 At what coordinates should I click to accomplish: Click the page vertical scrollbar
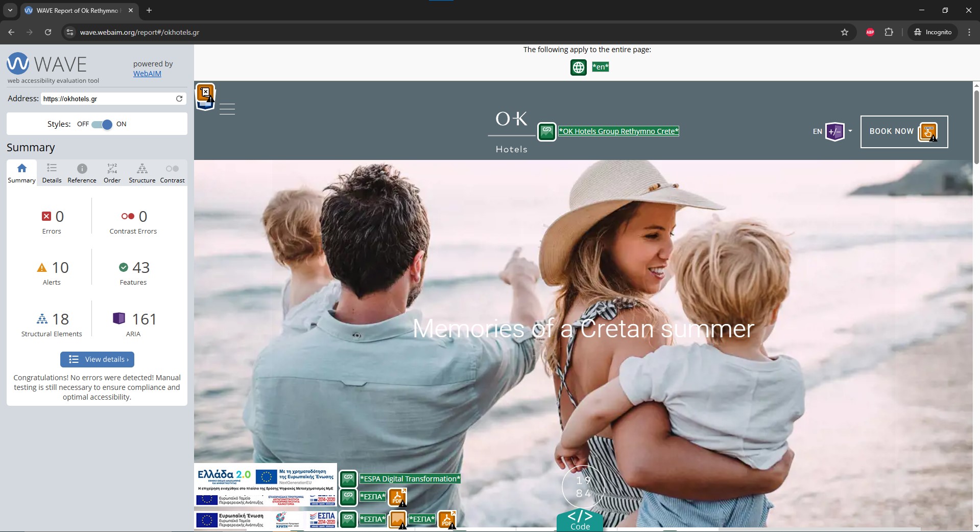click(976, 127)
